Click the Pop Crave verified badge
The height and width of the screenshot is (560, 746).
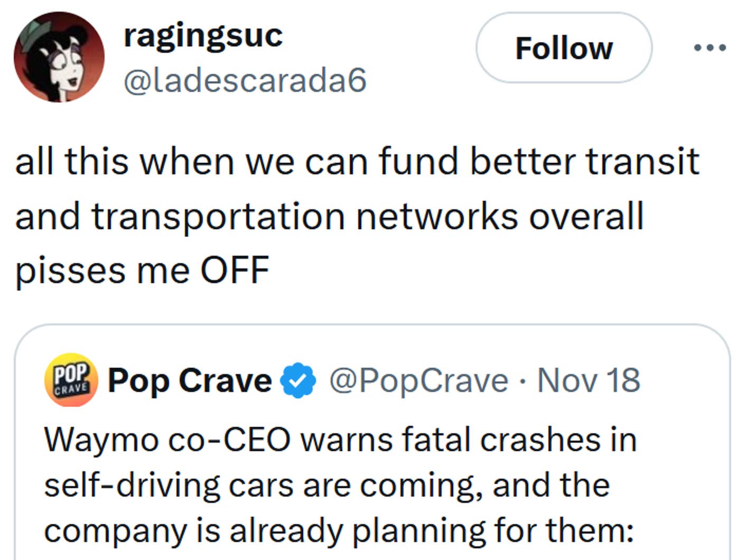297,379
